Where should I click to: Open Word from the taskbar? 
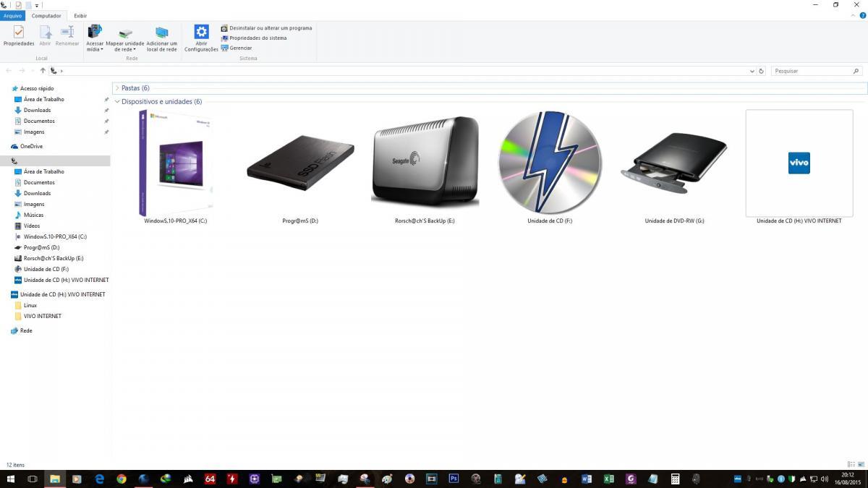[x=587, y=479]
